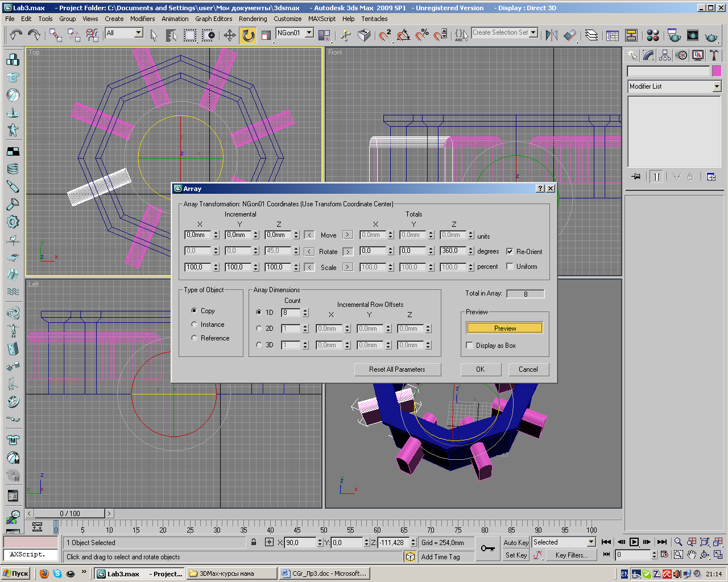Image resolution: width=728 pixels, height=582 pixels.
Task: Enable Display as Box checkbox
Action: click(469, 345)
